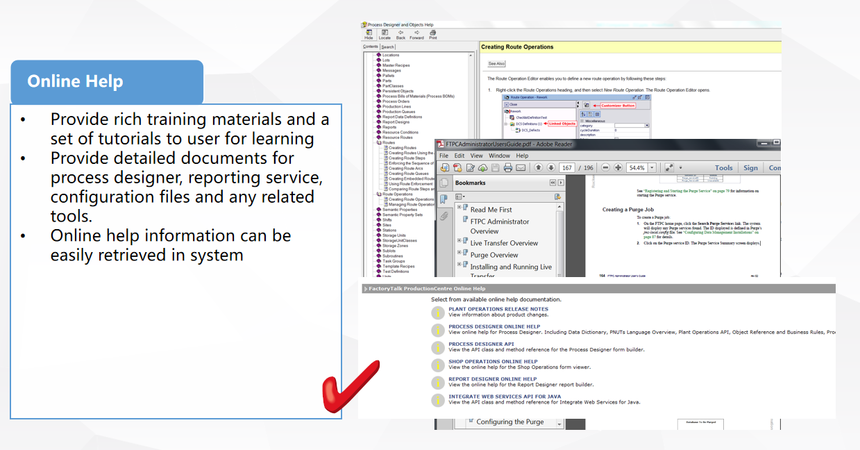Image resolution: width=860 pixels, height=450 pixels.
Task: Open the Report Designer Online Help link
Action: click(493, 379)
